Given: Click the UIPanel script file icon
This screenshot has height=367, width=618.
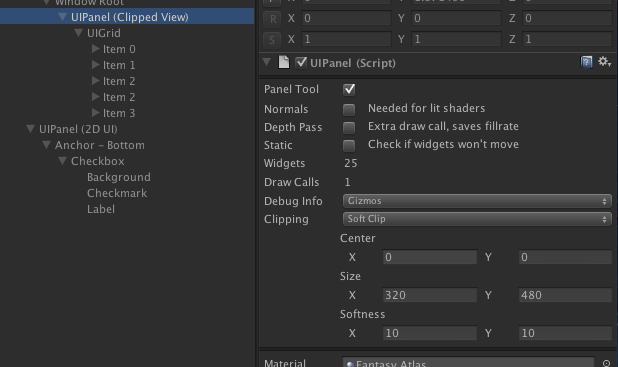Looking at the screenshot, I should pos(284,62).
